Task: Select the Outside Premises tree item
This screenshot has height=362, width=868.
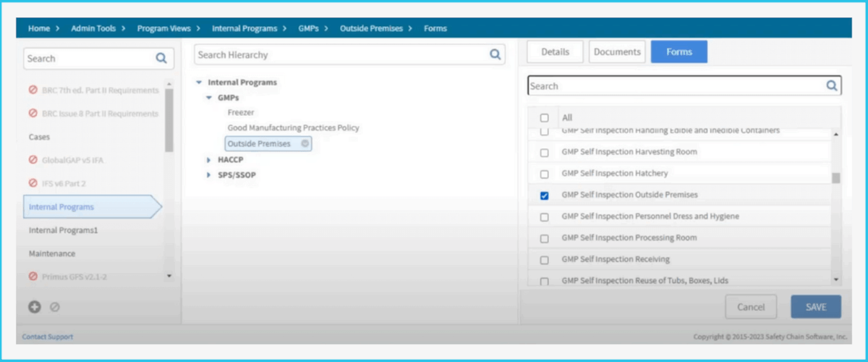Action: pos(268,143)
